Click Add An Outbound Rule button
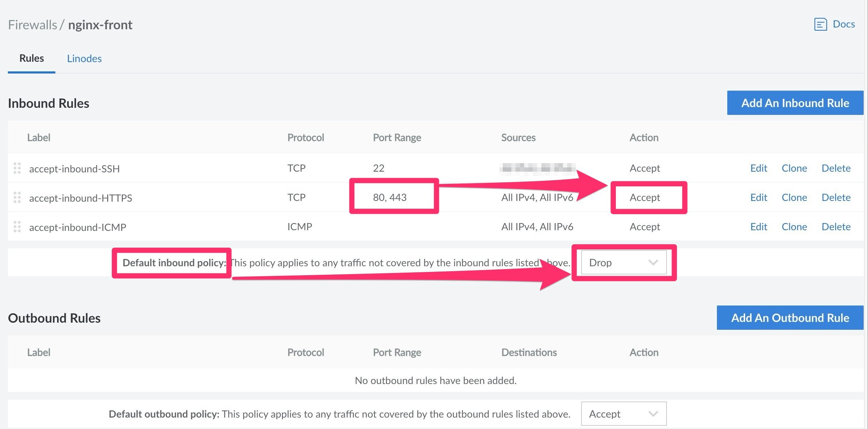This screenshot has height=429, width=868. 790,318
